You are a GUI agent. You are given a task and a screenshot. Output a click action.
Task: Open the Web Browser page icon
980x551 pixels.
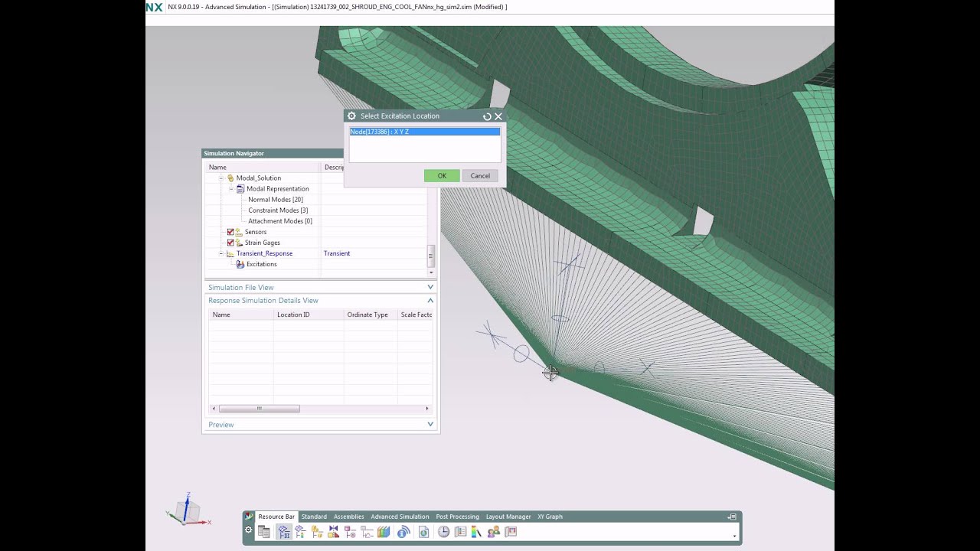[x=424, y=532]
